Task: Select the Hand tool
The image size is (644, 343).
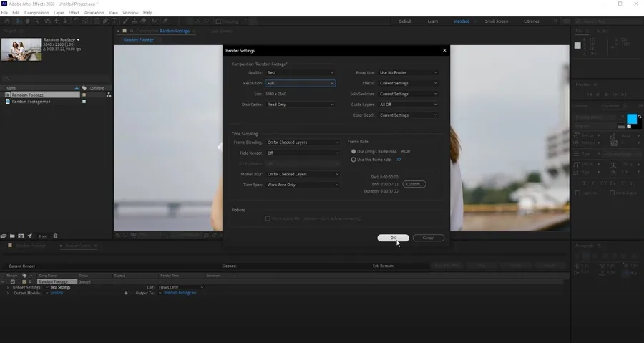Action: pyautogui.click(x=27, y=21)
